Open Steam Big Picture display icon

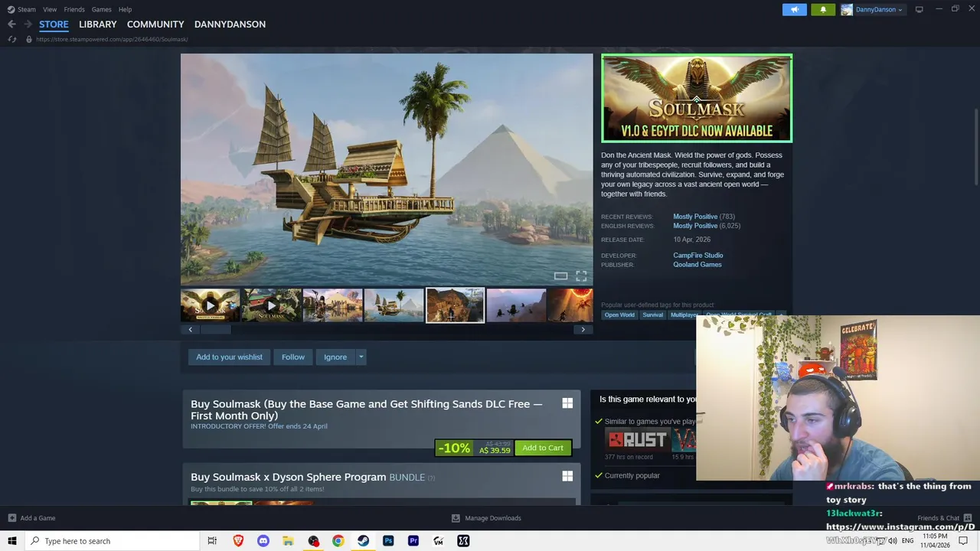(919, 9)
